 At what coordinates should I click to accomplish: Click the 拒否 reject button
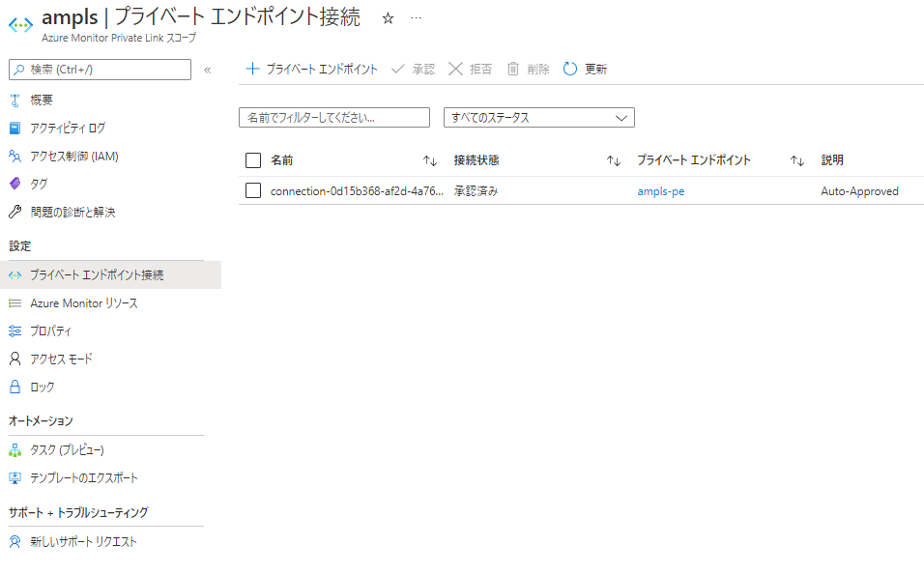point(470,69)
